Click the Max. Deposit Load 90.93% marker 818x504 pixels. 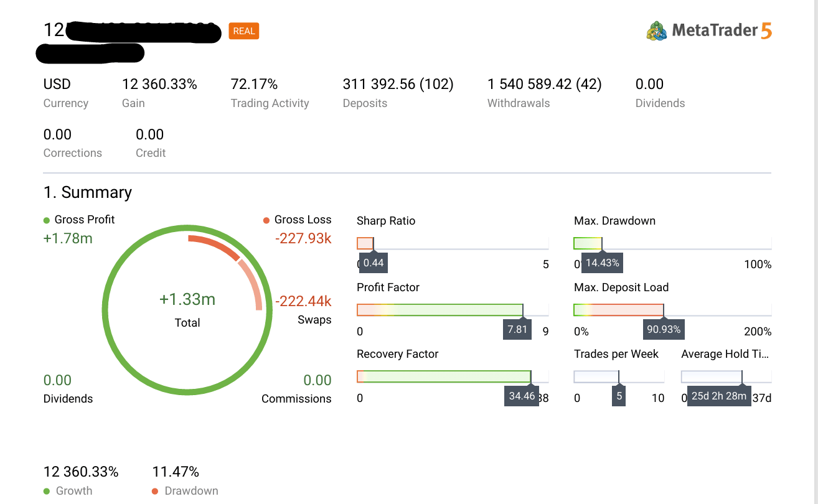664,330
